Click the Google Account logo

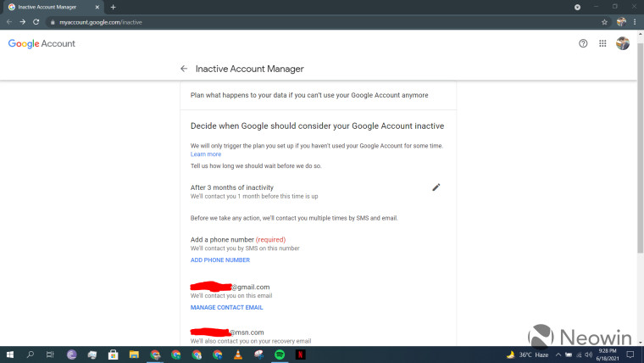pyautogui.click(x=42, y=43)
